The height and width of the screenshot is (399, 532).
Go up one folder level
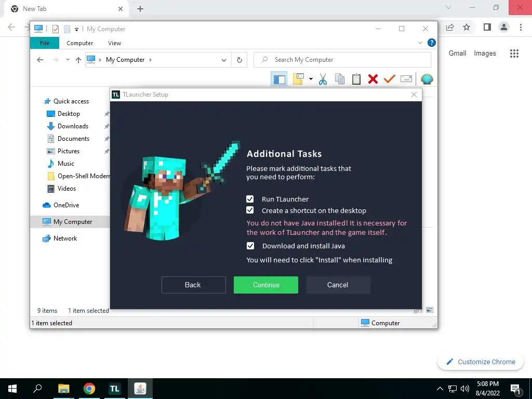tap(78, 60)
